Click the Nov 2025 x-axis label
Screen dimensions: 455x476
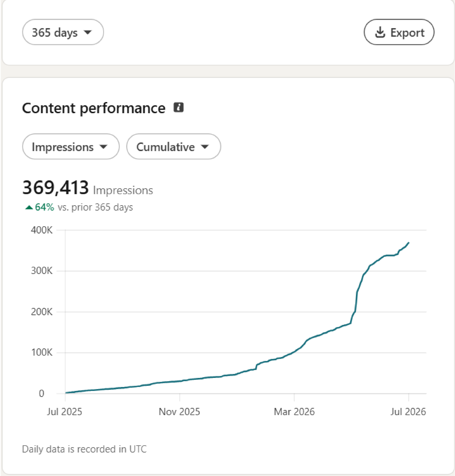(179, 412)
